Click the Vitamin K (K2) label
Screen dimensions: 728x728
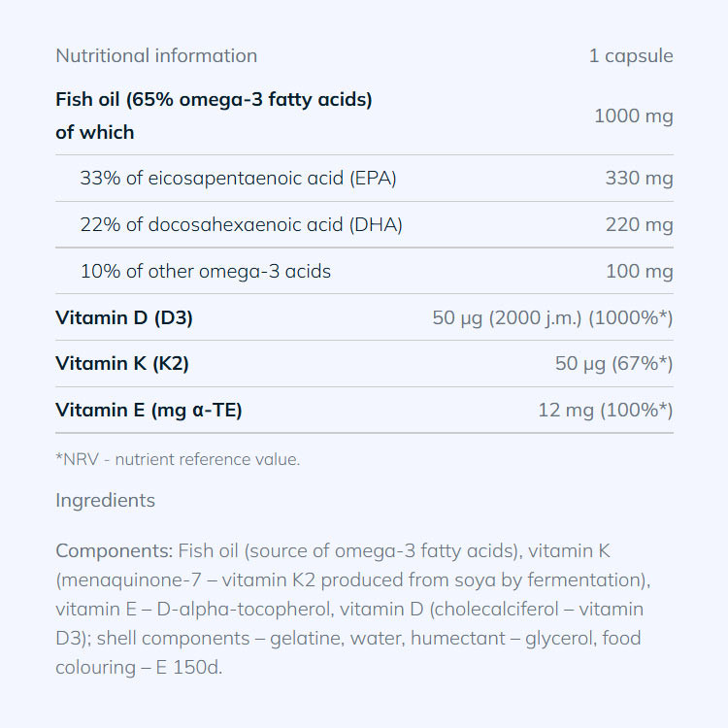click(122, 364)
